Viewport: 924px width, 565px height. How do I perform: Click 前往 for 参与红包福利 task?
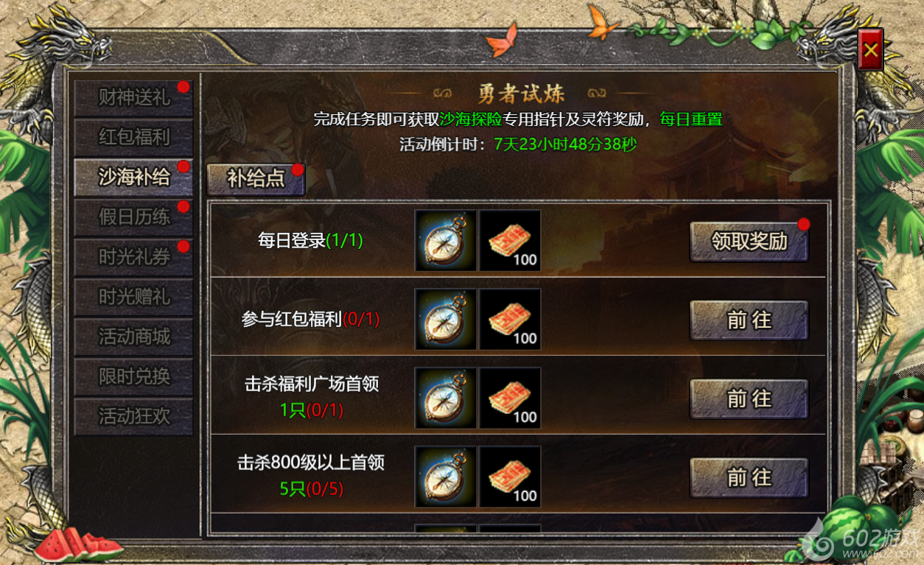point(749,320)
